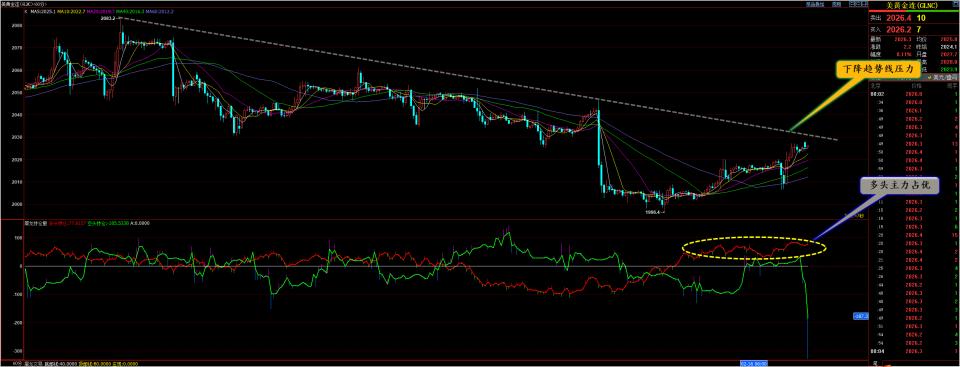960x367 pixels.
Task: Toggle the checkmarked option below the quote table
Action: click(942, 77)
